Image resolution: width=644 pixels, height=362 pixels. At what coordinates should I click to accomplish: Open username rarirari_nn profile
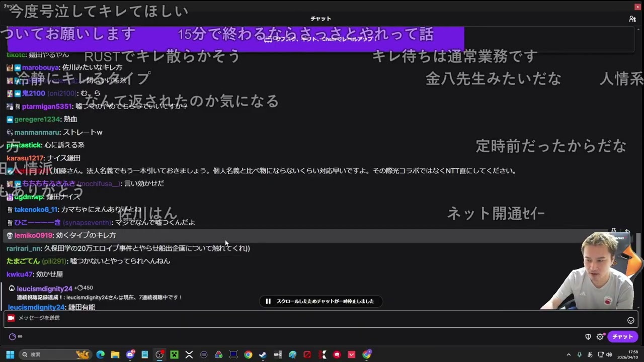(24, 248)
